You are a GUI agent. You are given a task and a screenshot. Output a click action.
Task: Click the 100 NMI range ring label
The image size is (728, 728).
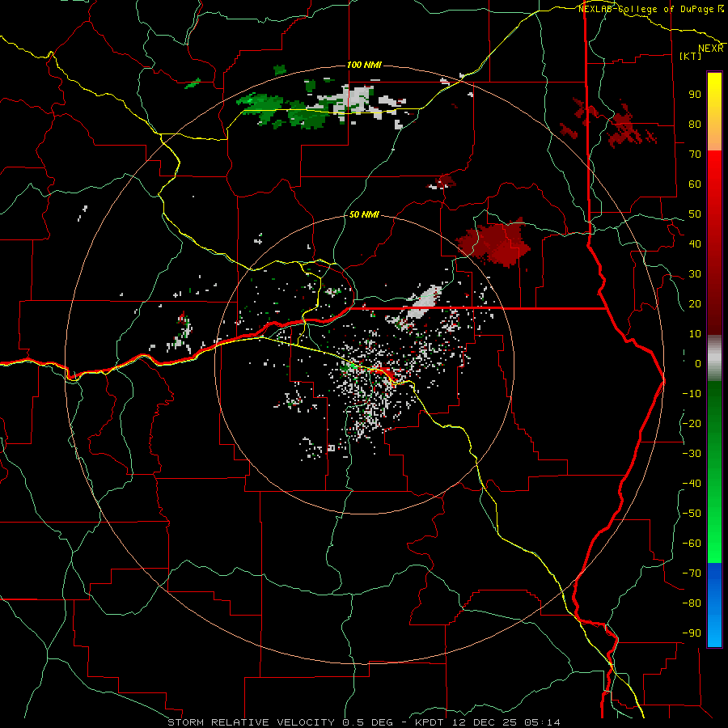[x=364, y=65]
